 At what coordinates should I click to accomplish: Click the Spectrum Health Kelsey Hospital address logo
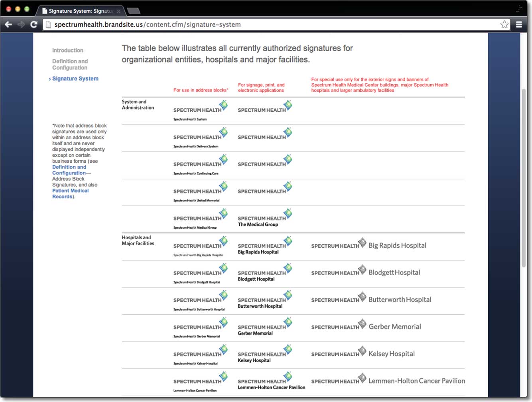click(201, 355)
